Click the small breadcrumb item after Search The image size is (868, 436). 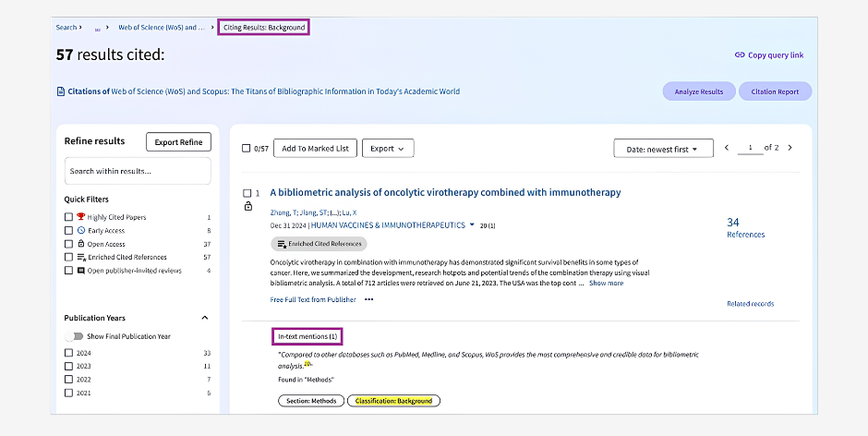pos(98,29)
